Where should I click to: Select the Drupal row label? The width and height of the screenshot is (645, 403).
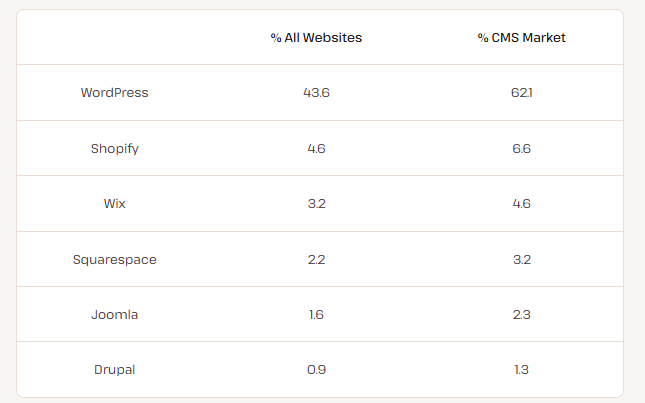[114, 370]
